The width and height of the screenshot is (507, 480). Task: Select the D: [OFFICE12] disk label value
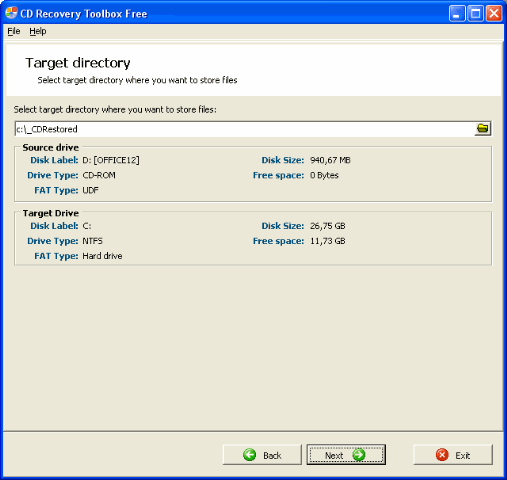coord(111,160)
